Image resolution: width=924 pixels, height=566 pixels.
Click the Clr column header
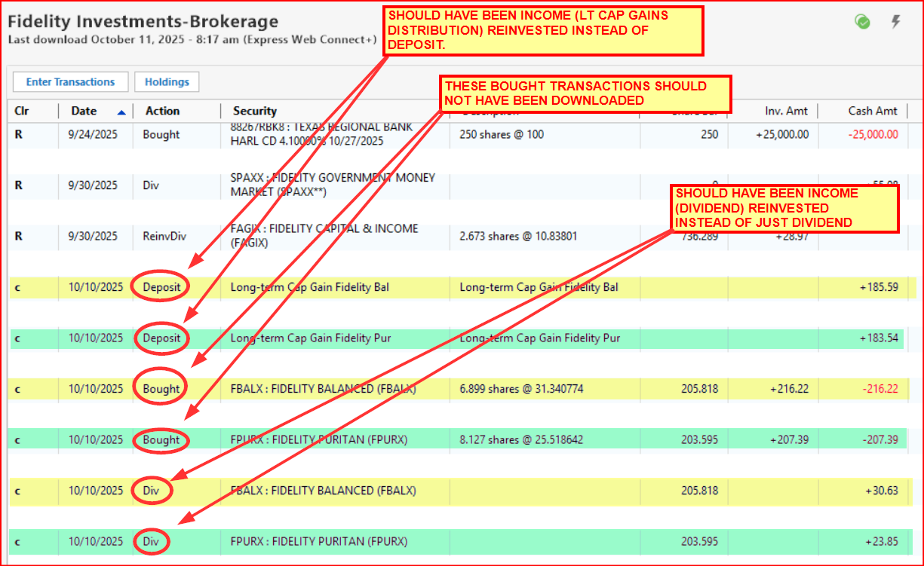[x=22, y=111]
